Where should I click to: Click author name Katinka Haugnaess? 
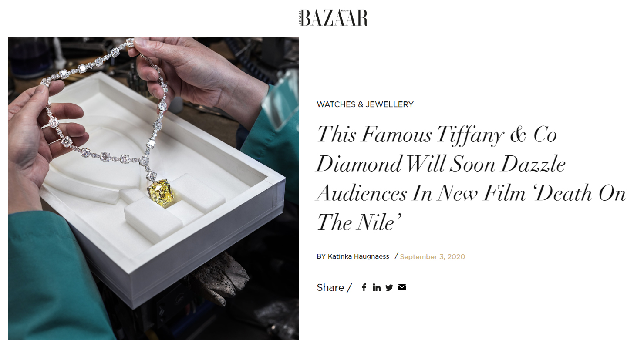point(358,256)
